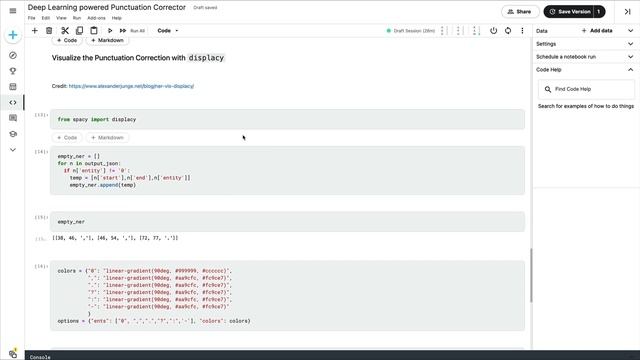Open the Console bar at bottom
This screenshot has width=640, height=360.
pyautogui.click(x=332, y=355)
